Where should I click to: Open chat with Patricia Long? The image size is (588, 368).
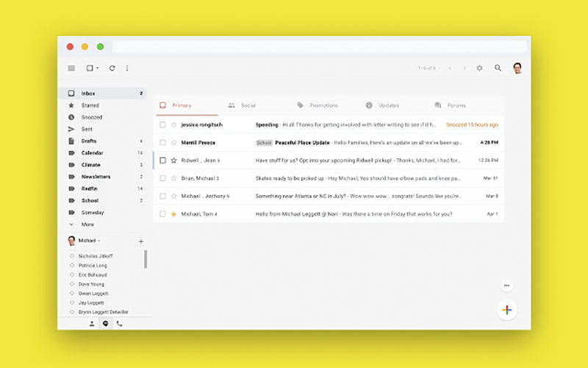[93, 266]
